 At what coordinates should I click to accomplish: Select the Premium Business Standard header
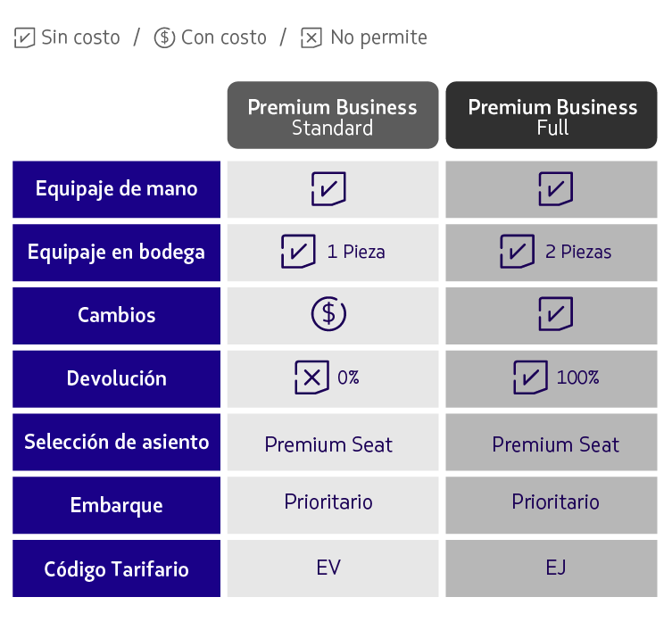coord(333,115)
